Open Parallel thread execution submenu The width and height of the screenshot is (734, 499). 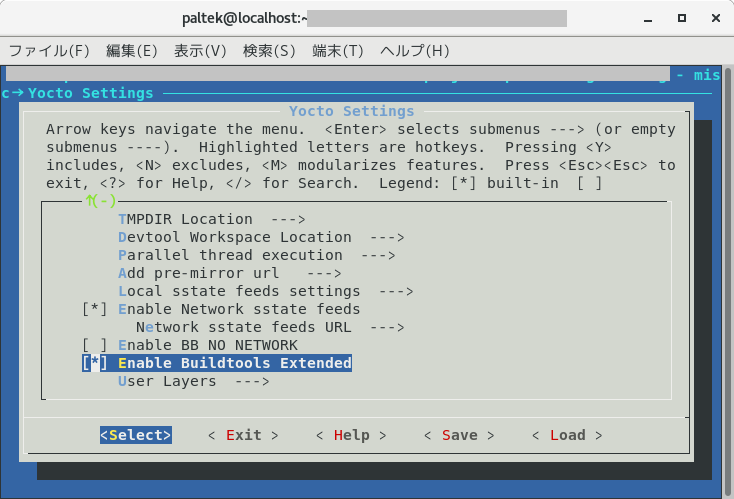tap(257, 255)
